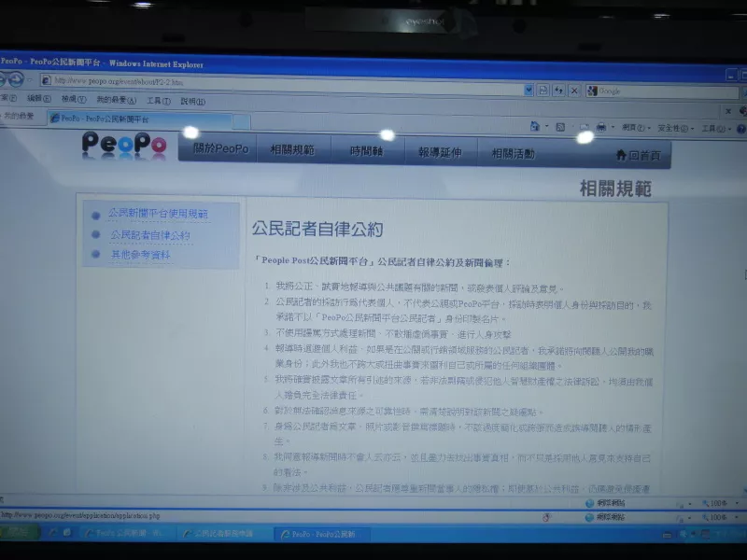
Task: Go back via the 回首頁 home link
Action: coord(639,155)
